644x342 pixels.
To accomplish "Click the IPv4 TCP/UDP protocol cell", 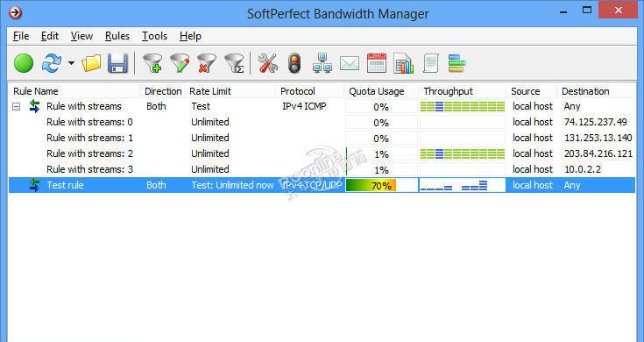I will [x=312, y=185].
